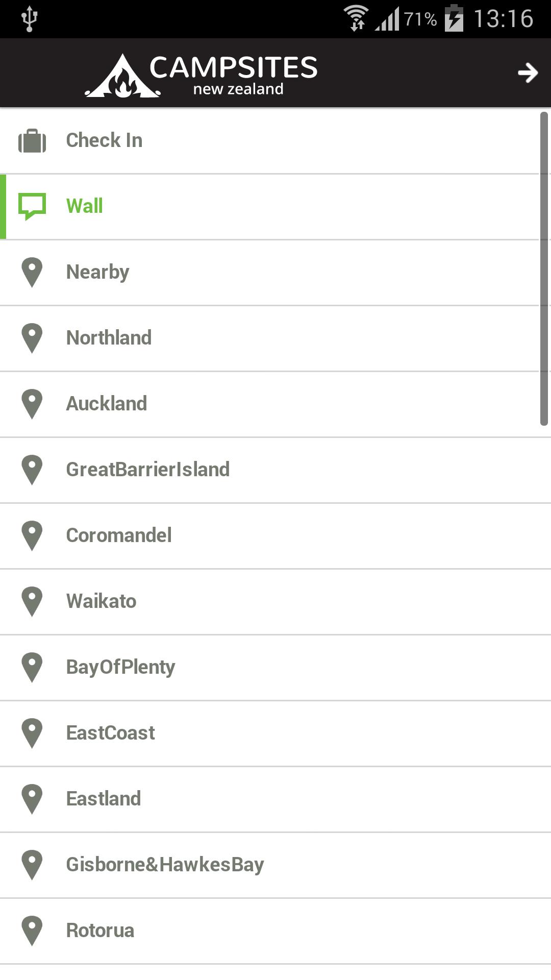551x980 pixels.
Task: Select the green Wall speech bubble icon
Action: pos(32,206)
